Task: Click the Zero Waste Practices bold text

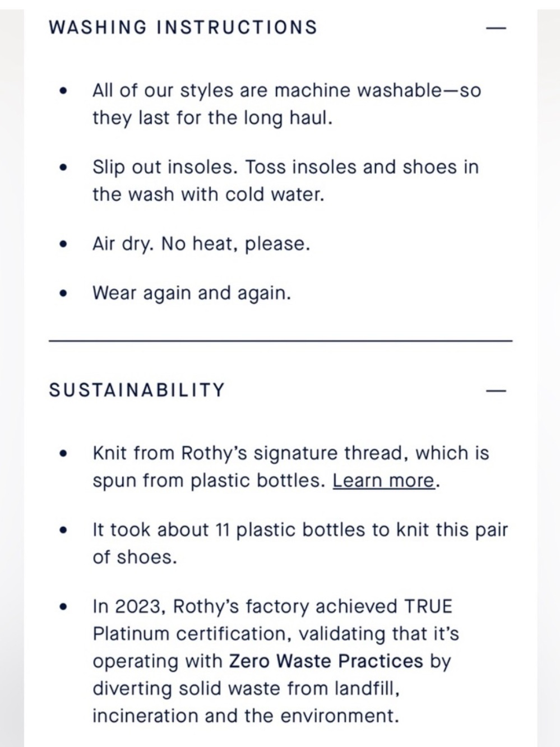Action: coord(326,661)
